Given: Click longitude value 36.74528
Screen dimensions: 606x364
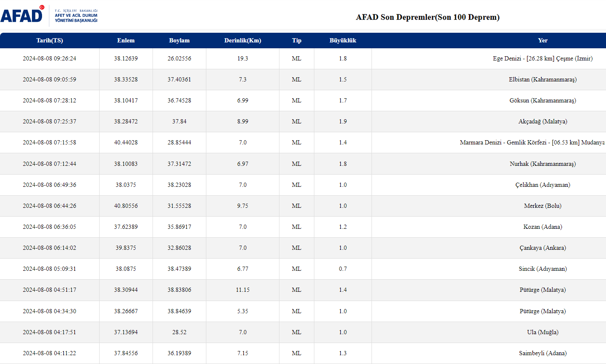Looking at the screenshot, I should click(x=179, y=101).
